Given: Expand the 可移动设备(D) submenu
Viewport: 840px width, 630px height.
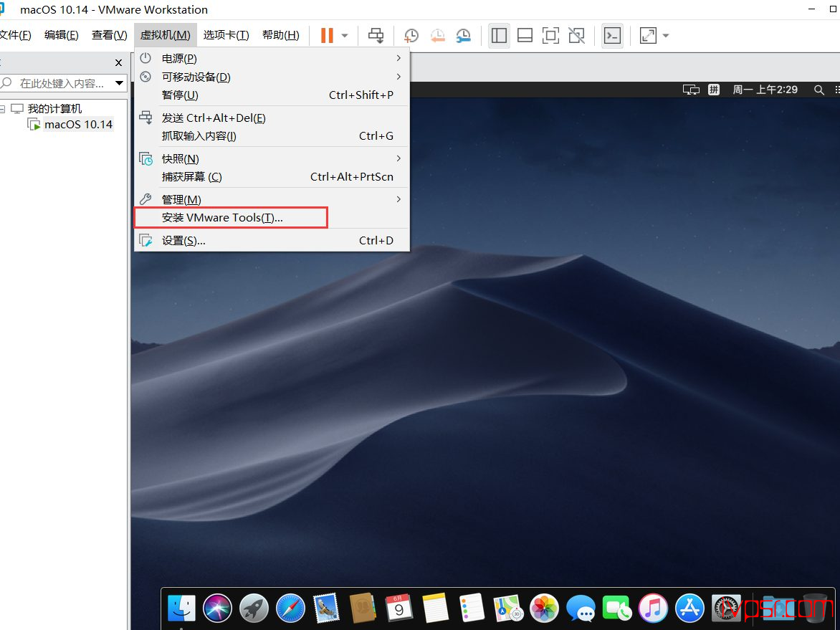Looking at the screenshot, I should 272,77.
